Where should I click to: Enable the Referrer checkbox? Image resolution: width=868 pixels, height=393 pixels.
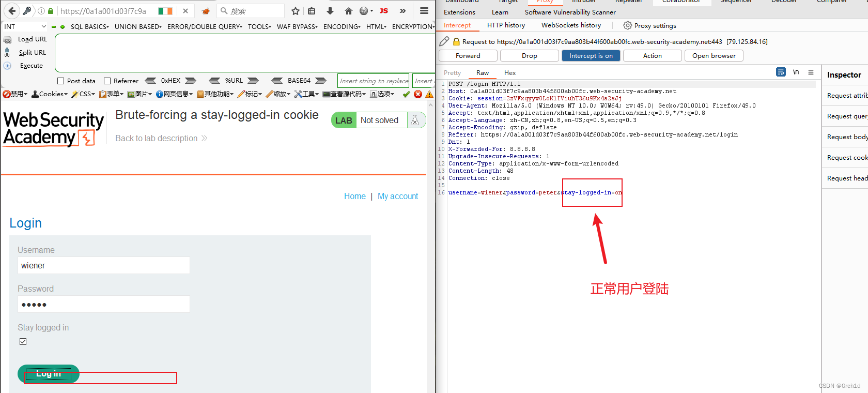[107, 81]
